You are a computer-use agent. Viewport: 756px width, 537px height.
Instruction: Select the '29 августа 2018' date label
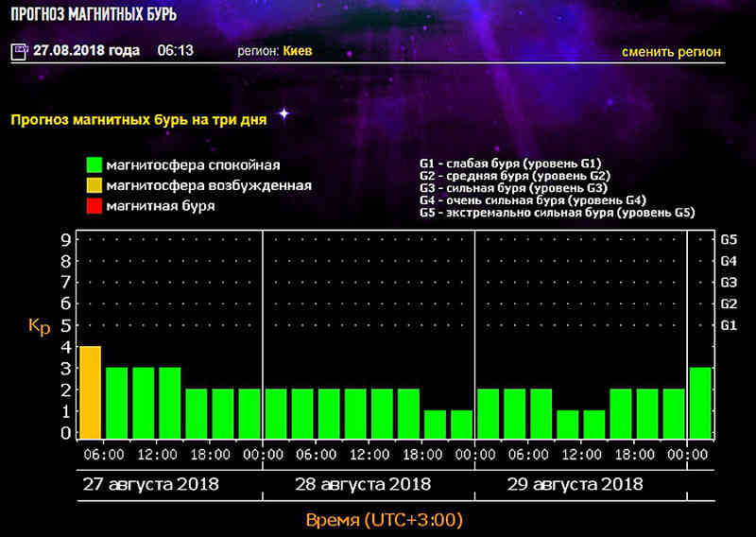point(572,484)
